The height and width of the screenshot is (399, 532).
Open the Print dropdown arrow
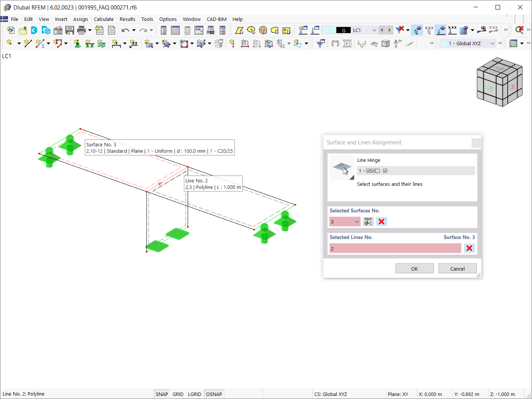[x=90, y=30]
